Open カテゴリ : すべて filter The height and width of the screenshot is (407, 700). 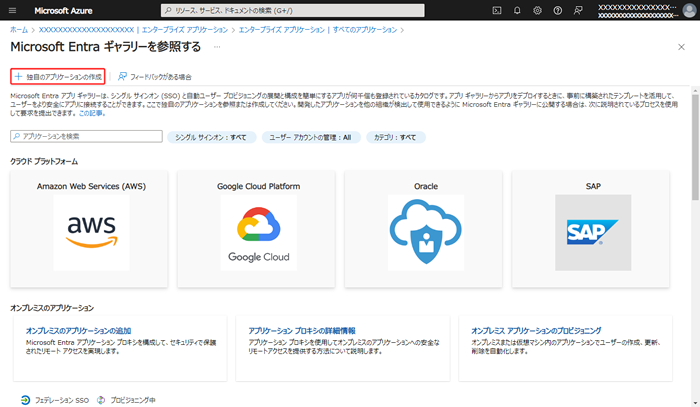396,137
